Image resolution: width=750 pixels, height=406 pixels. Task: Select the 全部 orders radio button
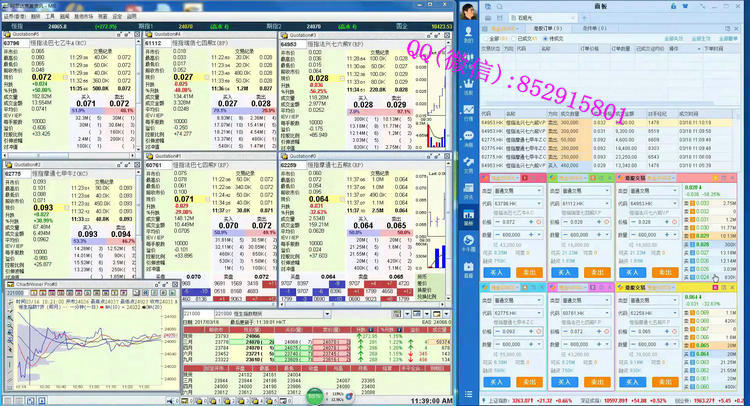point(486,39)
